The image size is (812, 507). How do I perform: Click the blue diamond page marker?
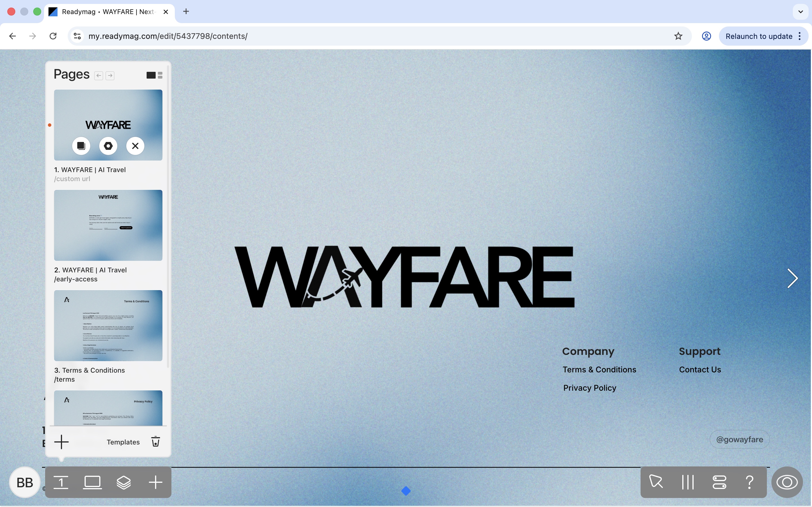(406, 491)
